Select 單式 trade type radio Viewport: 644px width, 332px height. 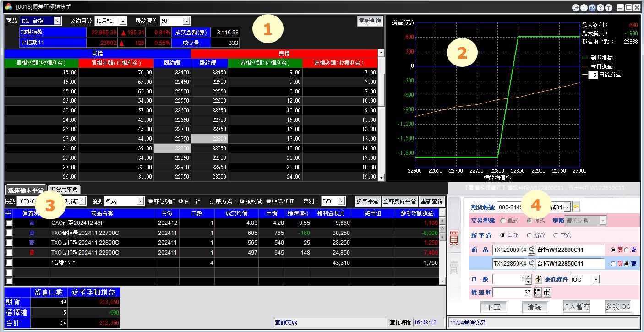[503, 221]
